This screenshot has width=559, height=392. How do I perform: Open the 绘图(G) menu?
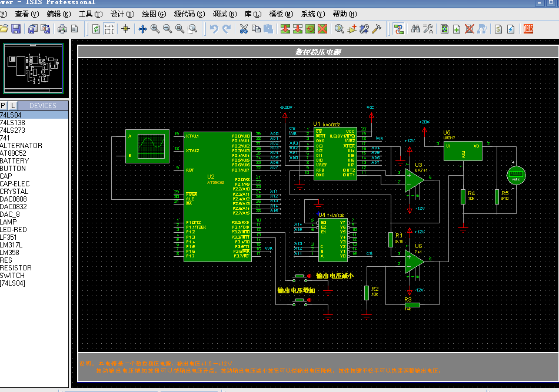(154, 14)
